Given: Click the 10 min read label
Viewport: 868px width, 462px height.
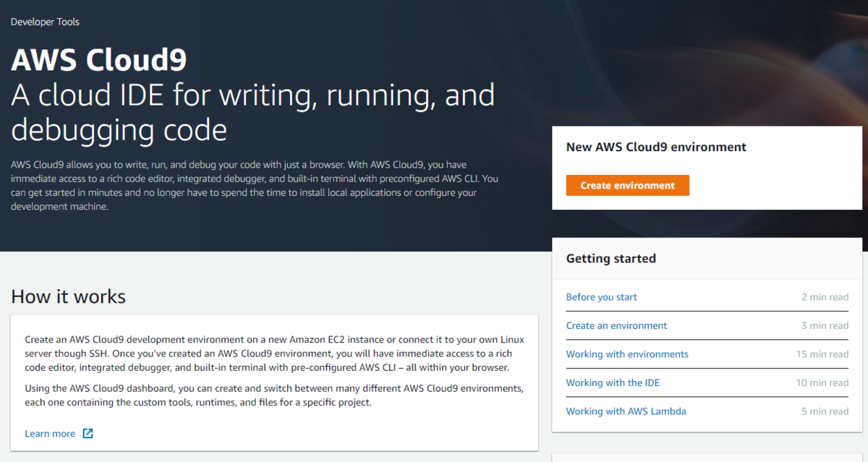Looking at the screenshot, I should pyautogui.click(x=822, y=382).
